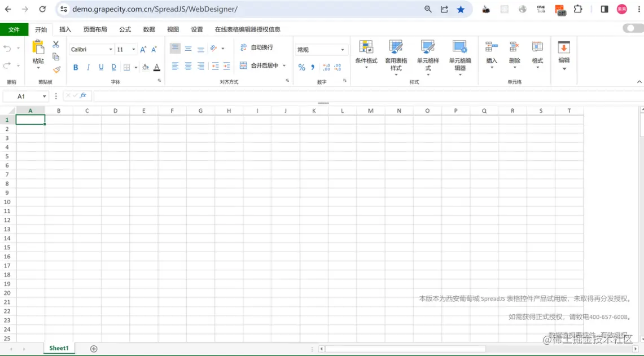Decrease font size with shrink-A icon

tap(154, 50)
